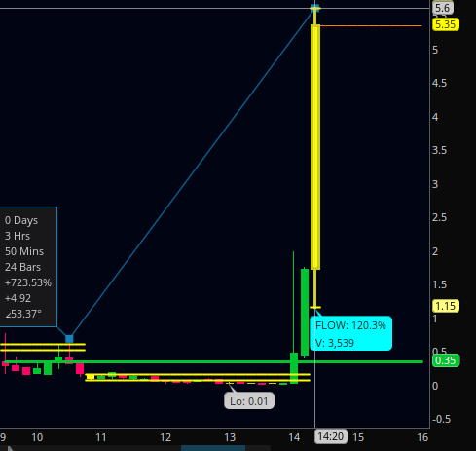
Task: Click the '-0.5' label on the price axis
Action: point(442,419)
